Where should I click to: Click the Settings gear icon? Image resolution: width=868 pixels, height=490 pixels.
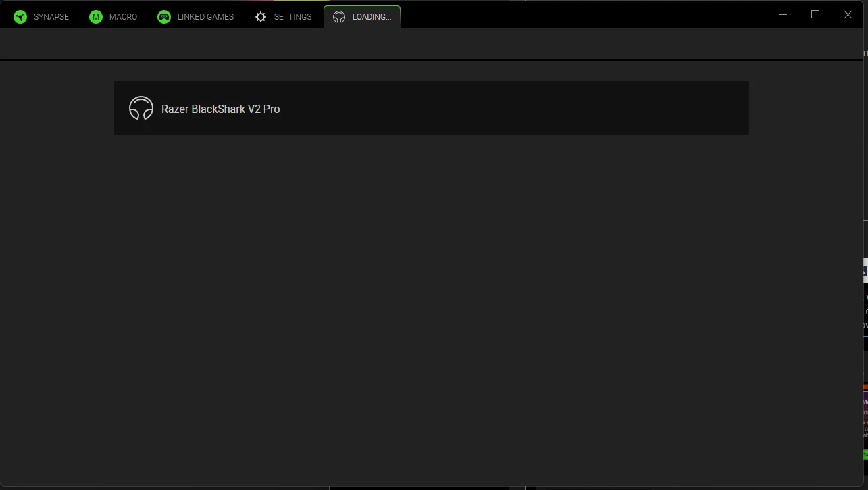tap(261, 17)
